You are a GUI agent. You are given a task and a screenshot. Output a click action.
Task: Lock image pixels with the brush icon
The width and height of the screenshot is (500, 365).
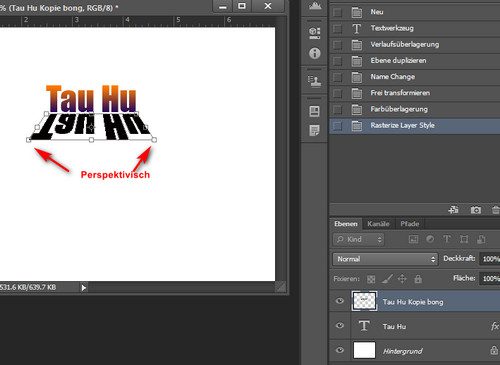[x=387, y=279]
